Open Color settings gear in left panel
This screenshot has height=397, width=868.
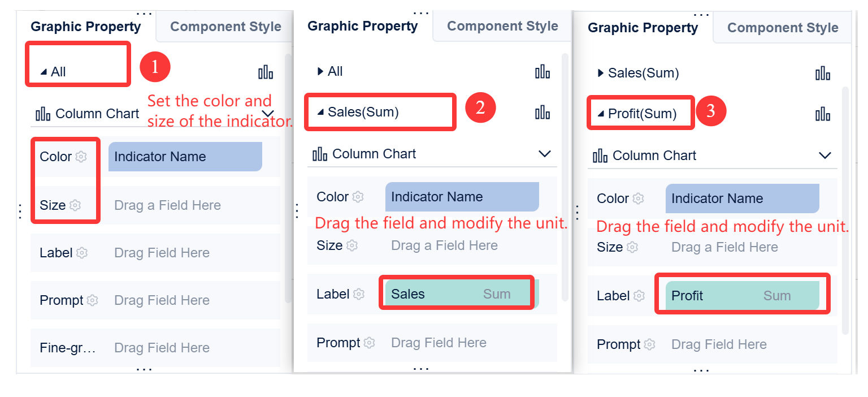click(x=81, y=157)
